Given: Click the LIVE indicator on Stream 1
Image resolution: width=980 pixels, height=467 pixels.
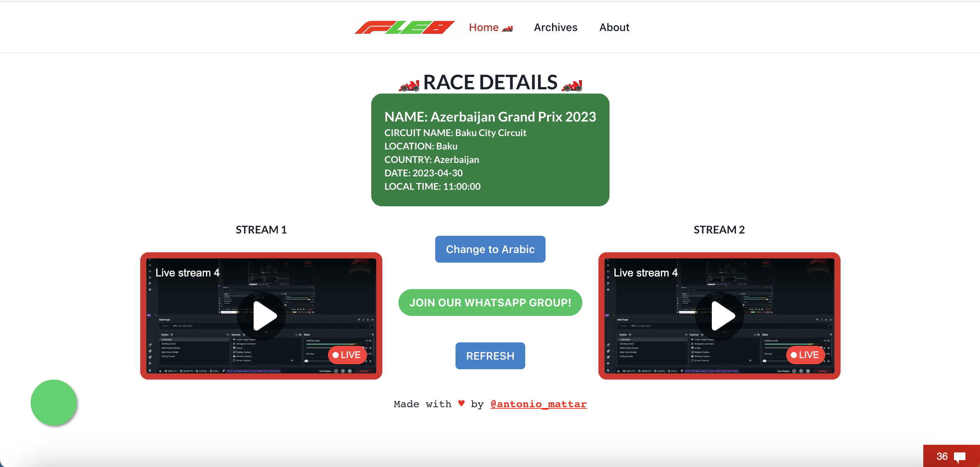Looking at the screenshot, I should click(x=347, y=355).
